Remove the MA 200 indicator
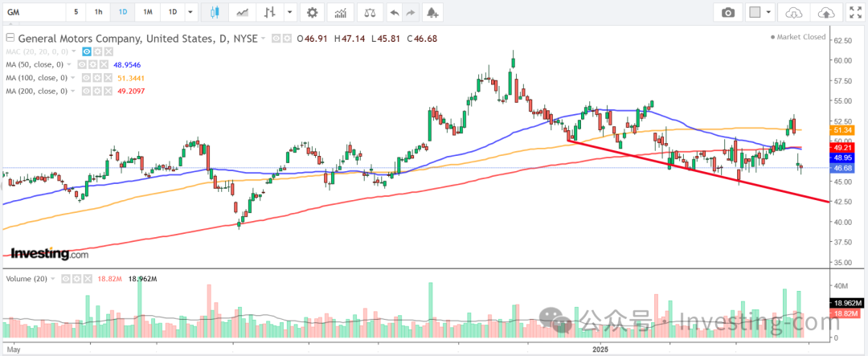Image resolution: width=868 pixels, height=356 pixels. 109,91
